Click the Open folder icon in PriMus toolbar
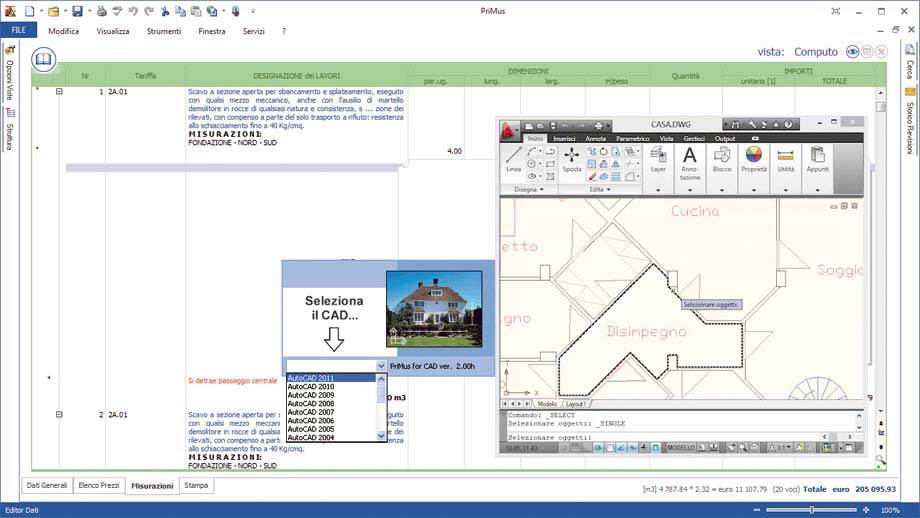This screenshot has width=920, height=518. click(x=53, y=11)
